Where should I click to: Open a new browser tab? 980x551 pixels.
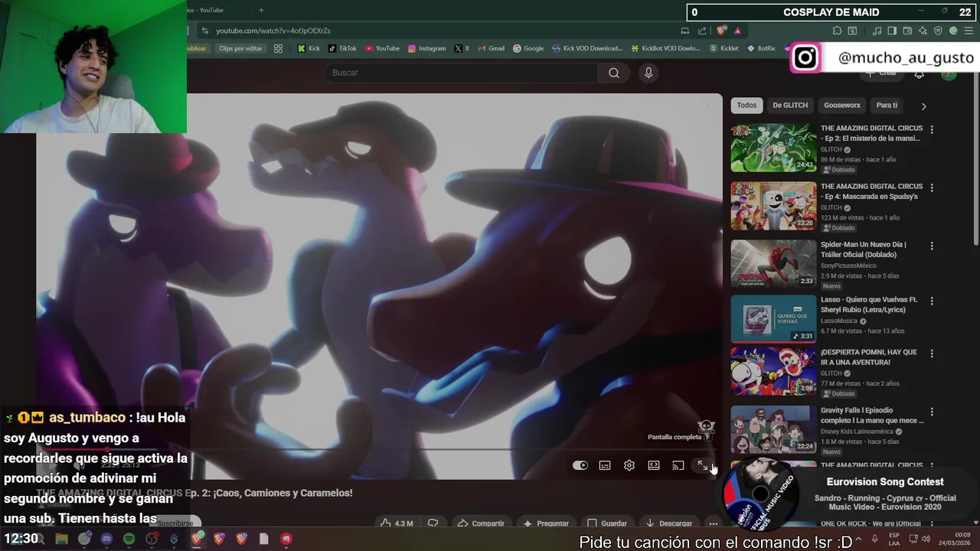coord(261,10)
